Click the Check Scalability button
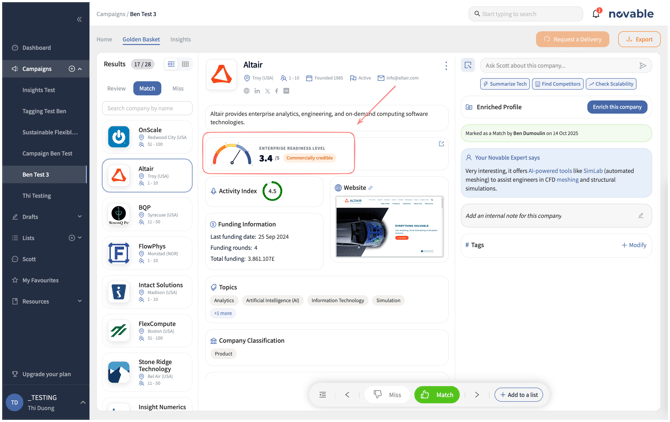The height and width of the screenshot is (422, 670). (611, 84)
